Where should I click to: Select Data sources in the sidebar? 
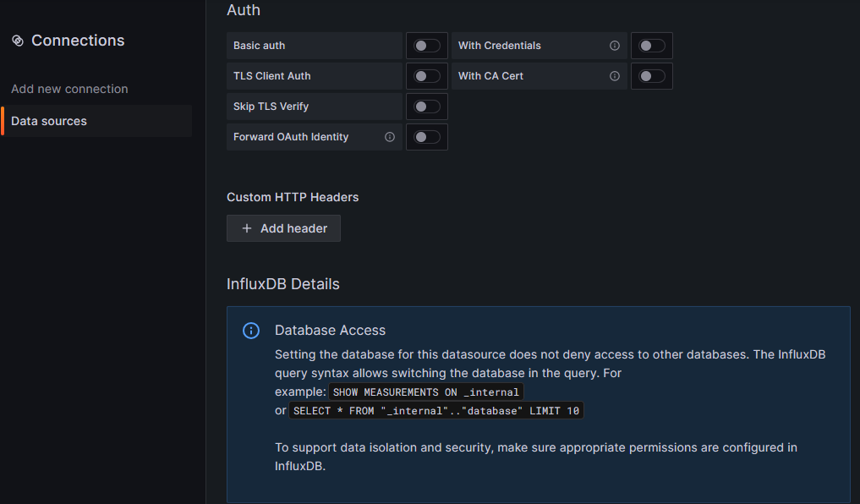(x=96, y=121)
